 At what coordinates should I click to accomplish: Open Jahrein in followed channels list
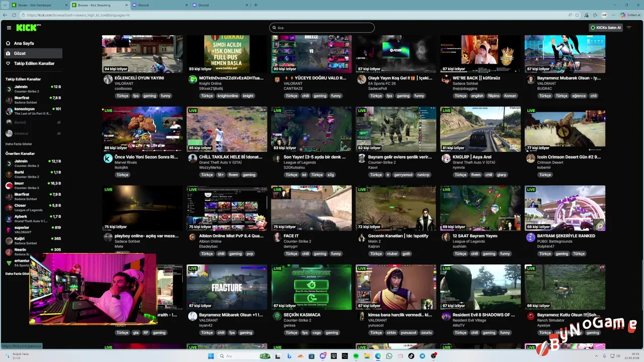tap(33, 88)
